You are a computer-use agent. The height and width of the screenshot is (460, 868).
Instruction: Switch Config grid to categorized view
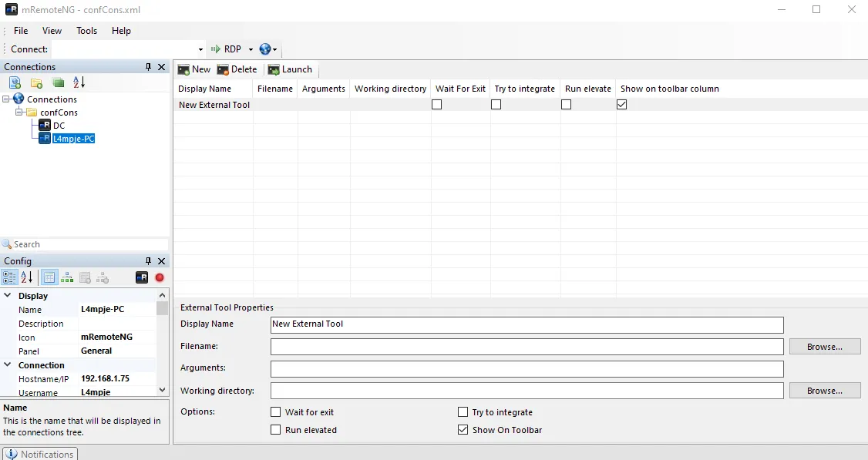(x=9, y=277)
